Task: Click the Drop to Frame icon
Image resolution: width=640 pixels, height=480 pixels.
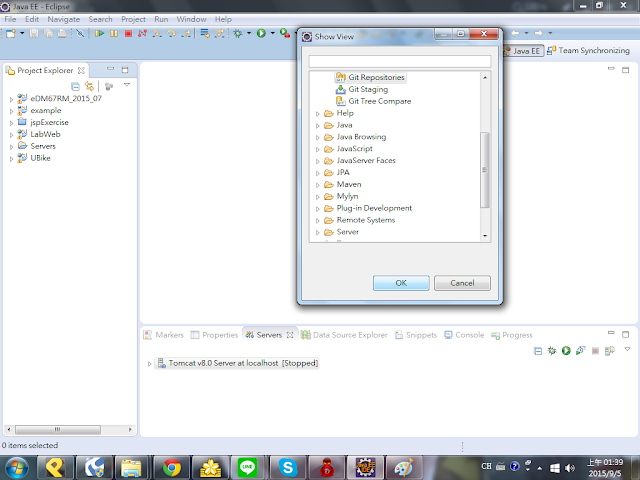Action: pos(205,33)
